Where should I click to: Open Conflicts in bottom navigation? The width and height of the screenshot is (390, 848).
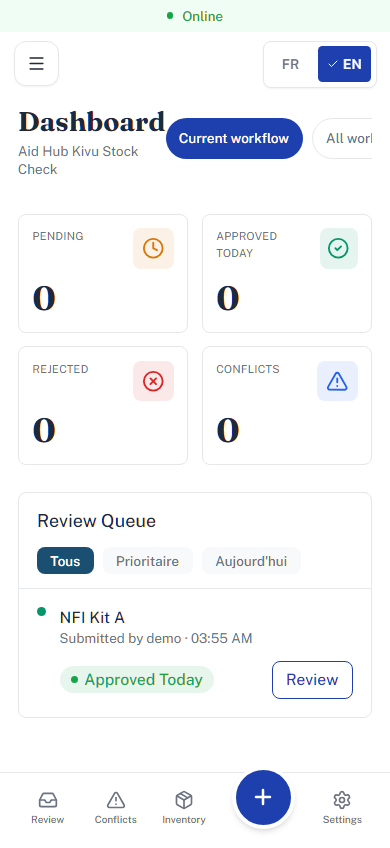tap(116, 809)
